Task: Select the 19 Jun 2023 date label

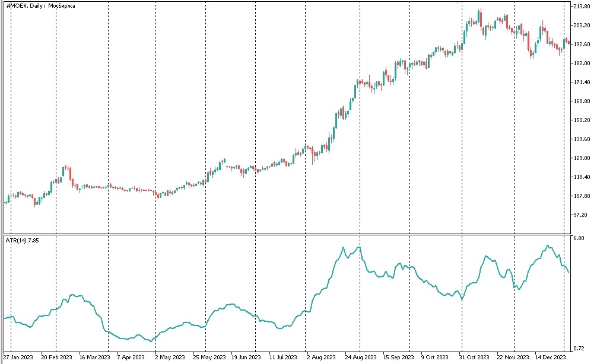Action: tap(246, 357)
